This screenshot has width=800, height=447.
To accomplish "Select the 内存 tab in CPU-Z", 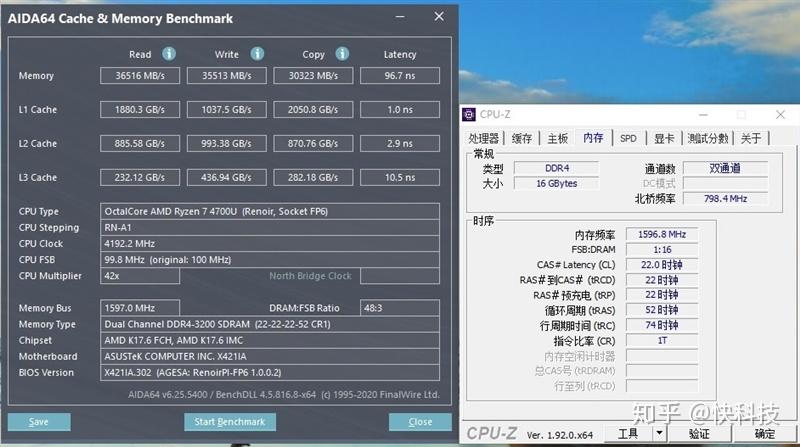I will [593, 138].
